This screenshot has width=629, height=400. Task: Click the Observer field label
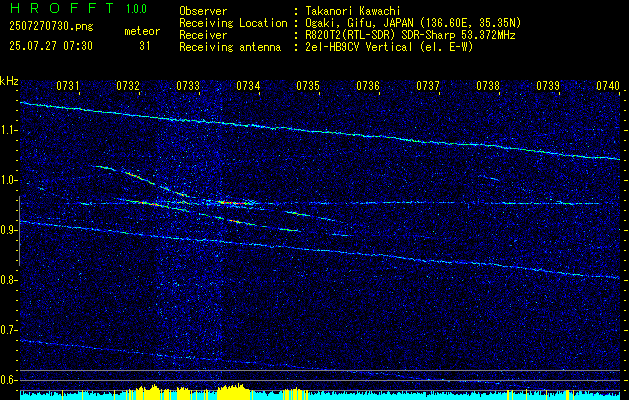[203, 11]
